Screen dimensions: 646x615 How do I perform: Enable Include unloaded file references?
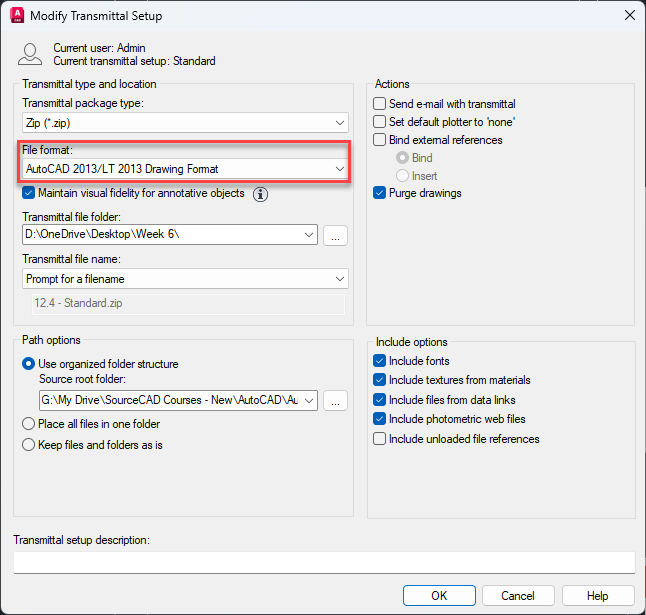pyautogui.click(x=456, y=439)
